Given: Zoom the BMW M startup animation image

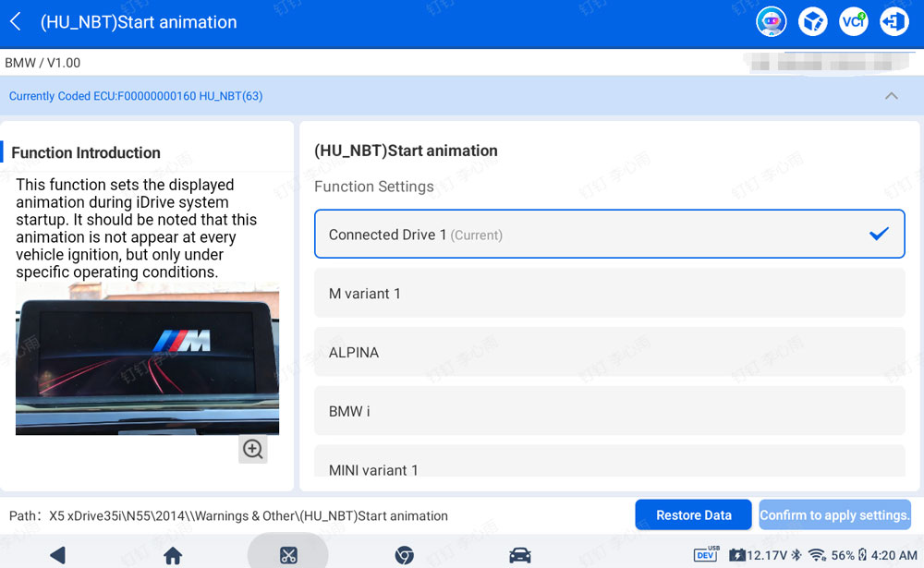Looking at the screenshot, I should coord(253,449).
